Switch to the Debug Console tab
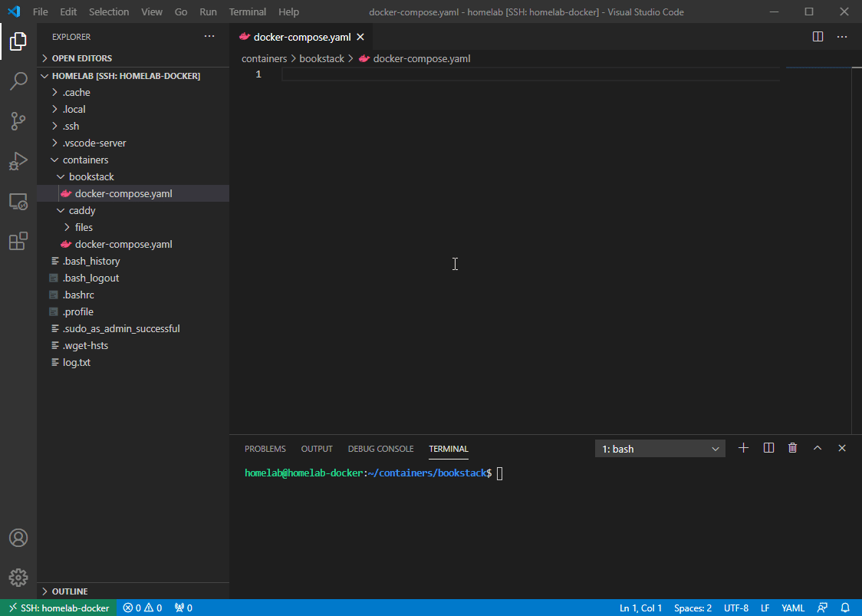Screen dimensions: 862x616 click(380, 449)
